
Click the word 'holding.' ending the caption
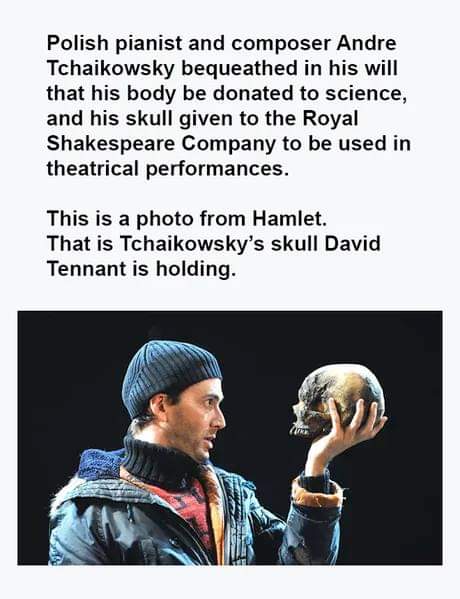click(195, 269)
